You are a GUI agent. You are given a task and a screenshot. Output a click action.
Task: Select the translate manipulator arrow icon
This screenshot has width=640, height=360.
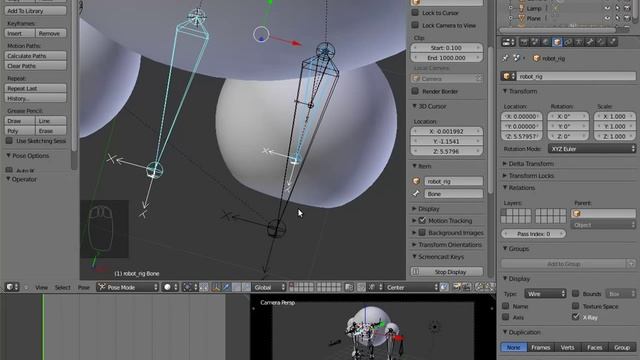pos(226,287)
